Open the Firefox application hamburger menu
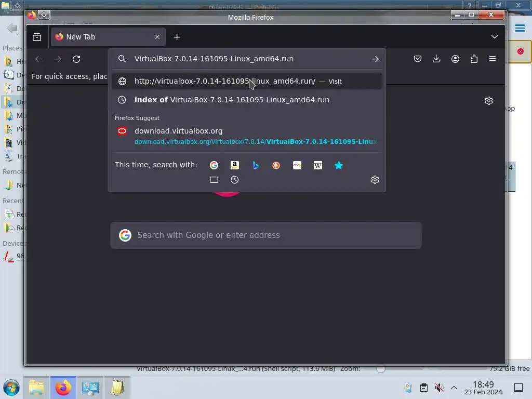Viewport: 532px width, 399px height. click(x=493, y=59)
